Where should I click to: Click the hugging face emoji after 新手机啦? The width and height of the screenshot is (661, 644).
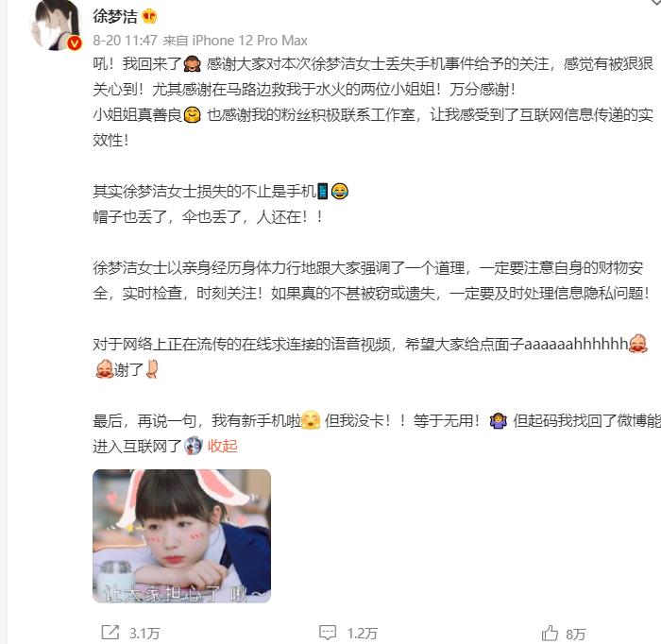pyautogui.click(x=311, y=421)
